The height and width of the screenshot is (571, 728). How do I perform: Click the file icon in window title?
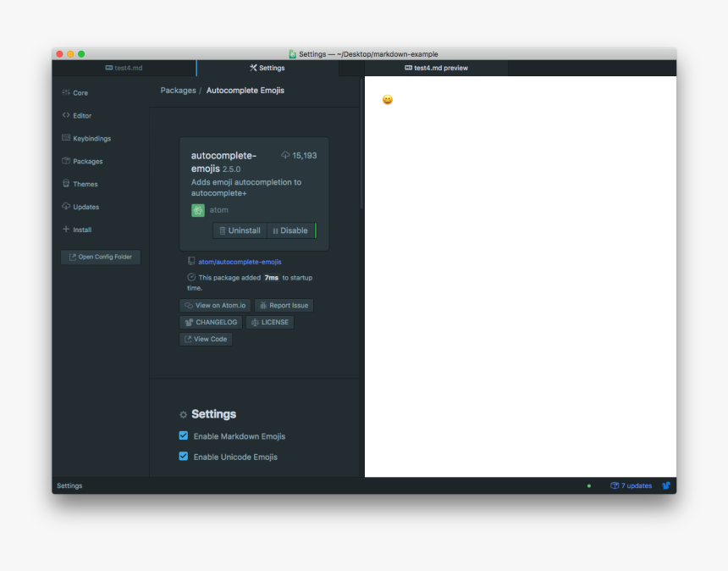[x=293, y=54]
